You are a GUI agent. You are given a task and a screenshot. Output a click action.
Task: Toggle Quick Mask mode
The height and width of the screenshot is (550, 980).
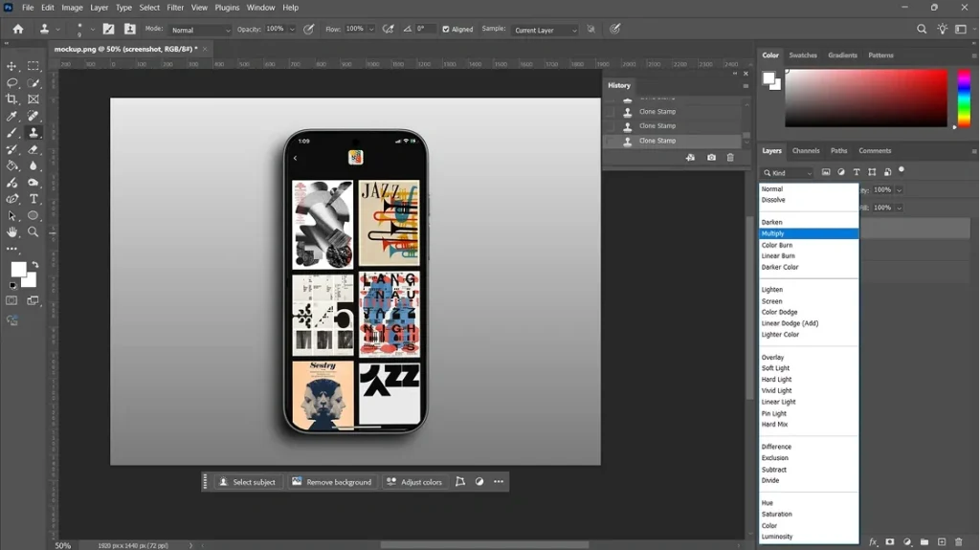click(x=11, y=300)
